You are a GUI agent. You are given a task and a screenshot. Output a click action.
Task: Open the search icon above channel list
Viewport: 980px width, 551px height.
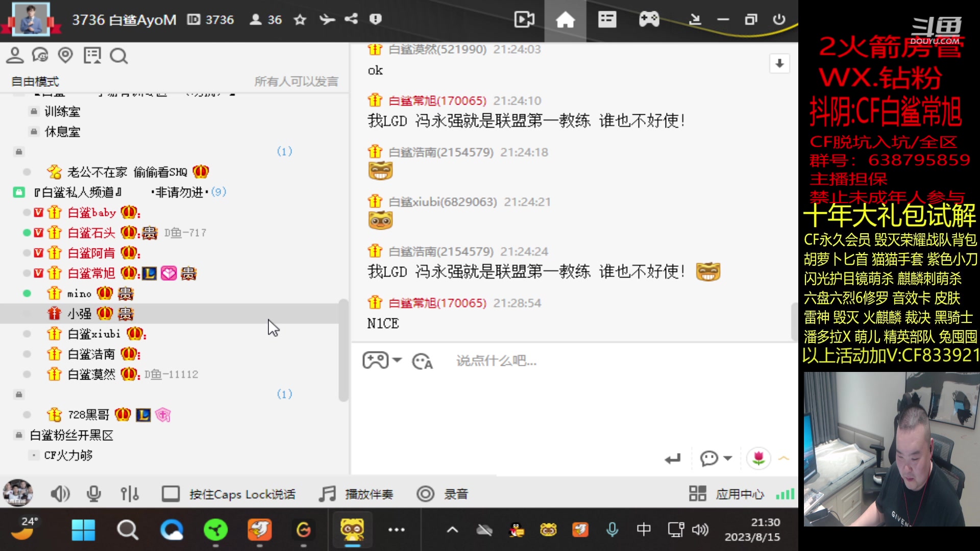pos(119,56)
